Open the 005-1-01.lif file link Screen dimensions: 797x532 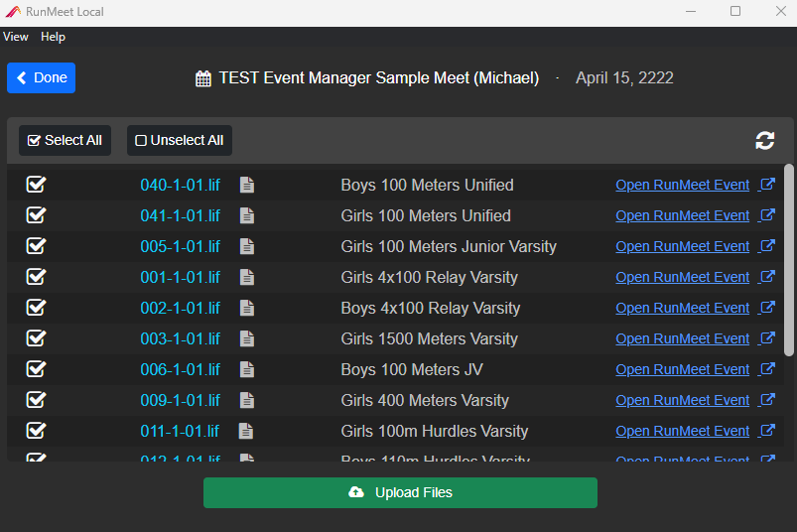[180, 246]
